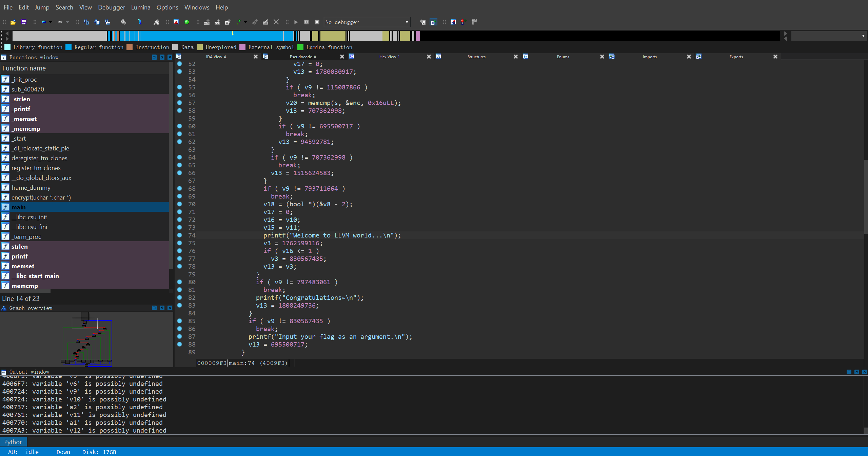Viewport: 868px width, 456px height.
Task: Switch to the Hex View-1 tab
Action: tap(389, 57)
